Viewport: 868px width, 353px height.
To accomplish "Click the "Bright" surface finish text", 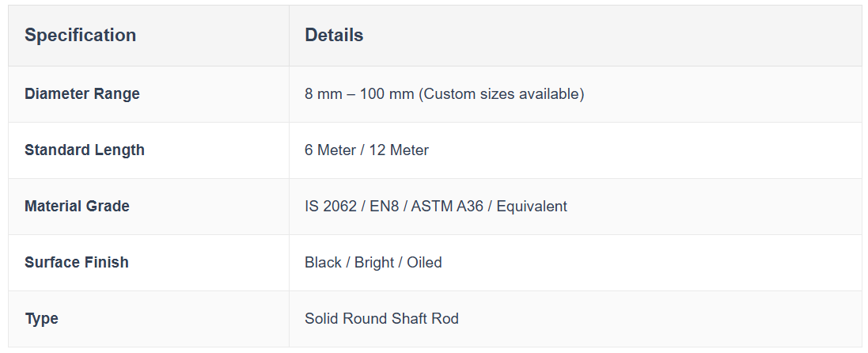I will coord(374,263).
